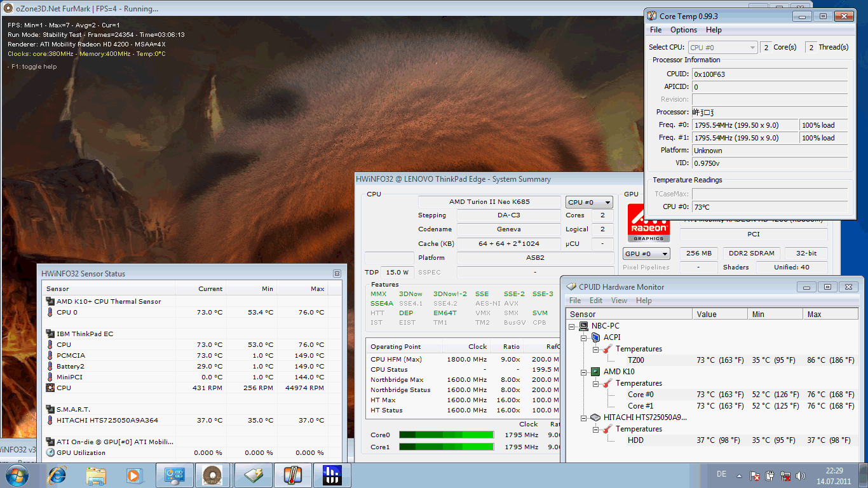The image size is (868, 488).
Task: Click the ATI Radeon Graphics logo
Action: [x=648, y=223]
